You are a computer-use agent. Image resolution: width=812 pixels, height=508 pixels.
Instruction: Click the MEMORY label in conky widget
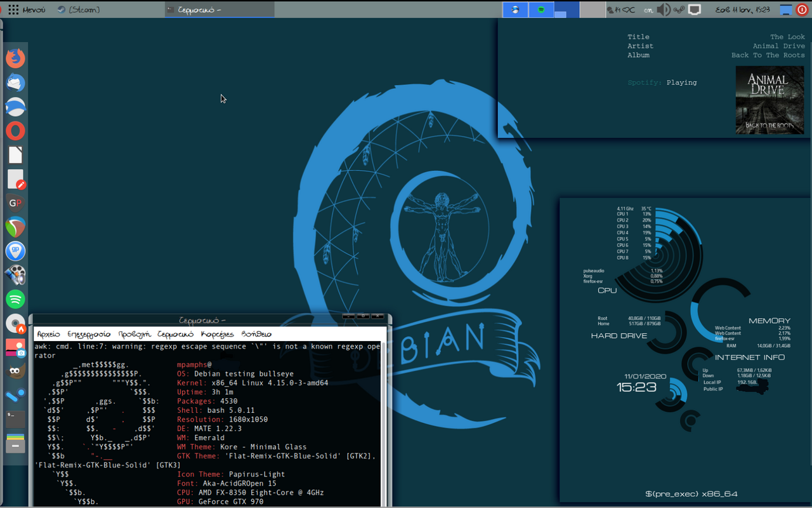[769, 321]
